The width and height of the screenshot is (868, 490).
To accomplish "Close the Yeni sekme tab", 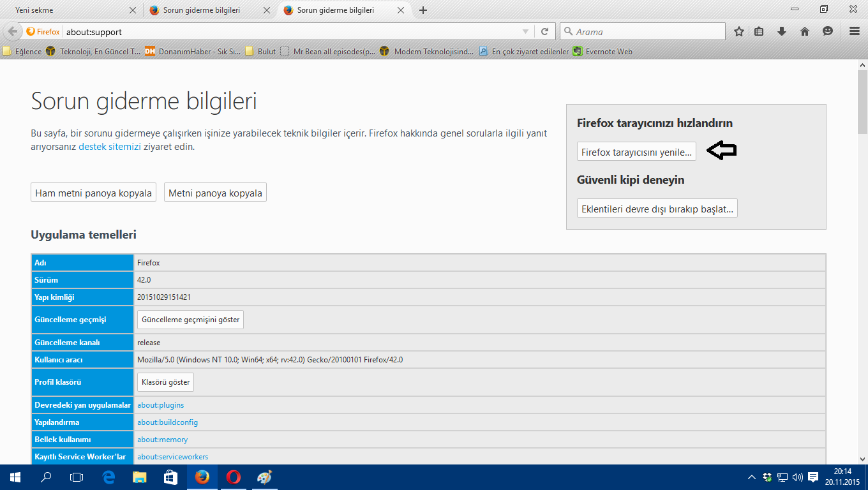I will [x=133, y=10].
